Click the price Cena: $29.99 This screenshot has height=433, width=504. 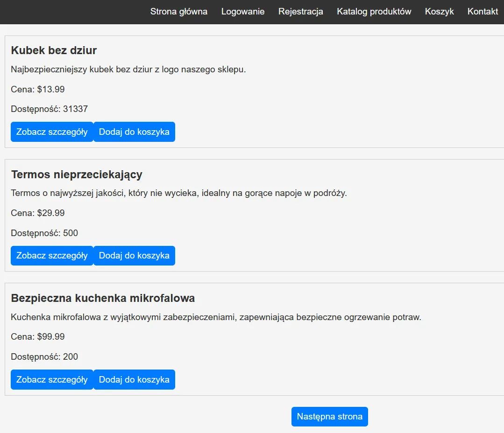pyautogui.click(x=38, y=213)
